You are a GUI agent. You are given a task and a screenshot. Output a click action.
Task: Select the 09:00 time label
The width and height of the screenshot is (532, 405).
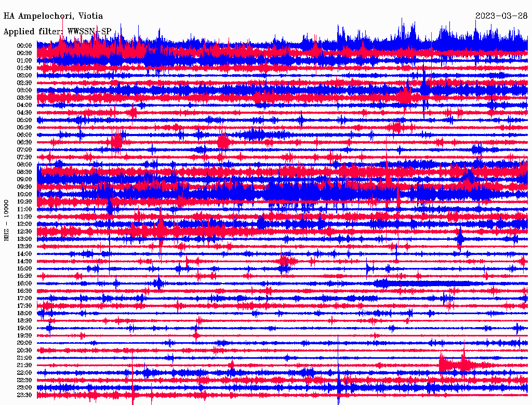pyautogui.click(x=24, y=180)
